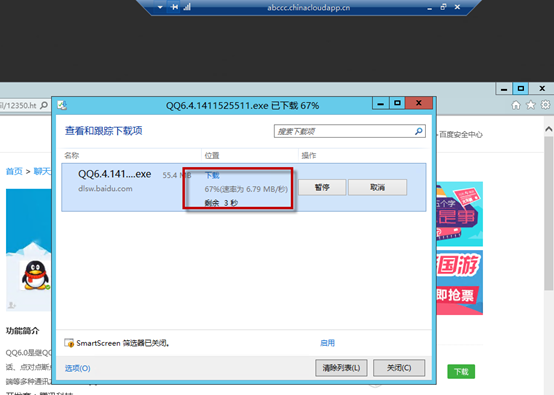Pause the QQ download with 暂停 button
The width and height of the screenshot is (554, 395).
click(322, 187)
